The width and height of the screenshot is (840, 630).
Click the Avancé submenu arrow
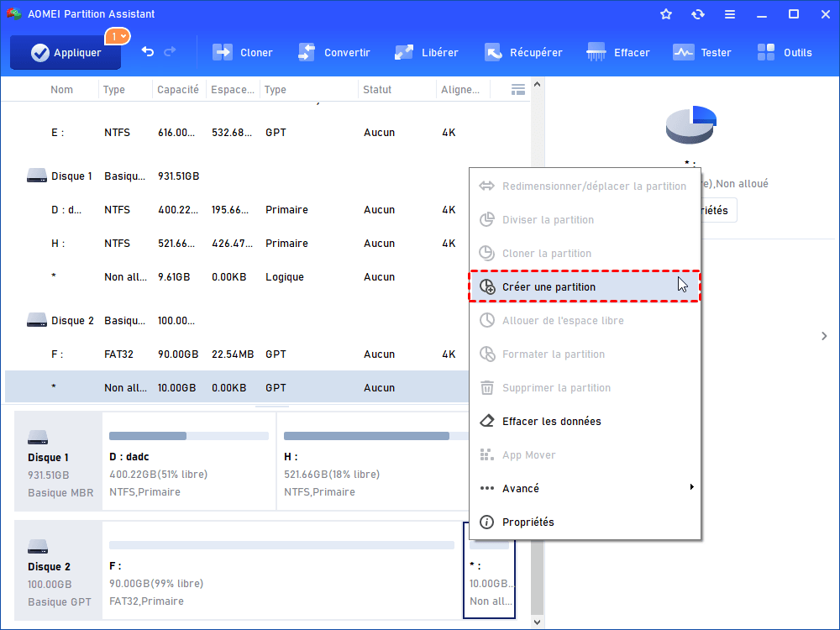(691, 487)
